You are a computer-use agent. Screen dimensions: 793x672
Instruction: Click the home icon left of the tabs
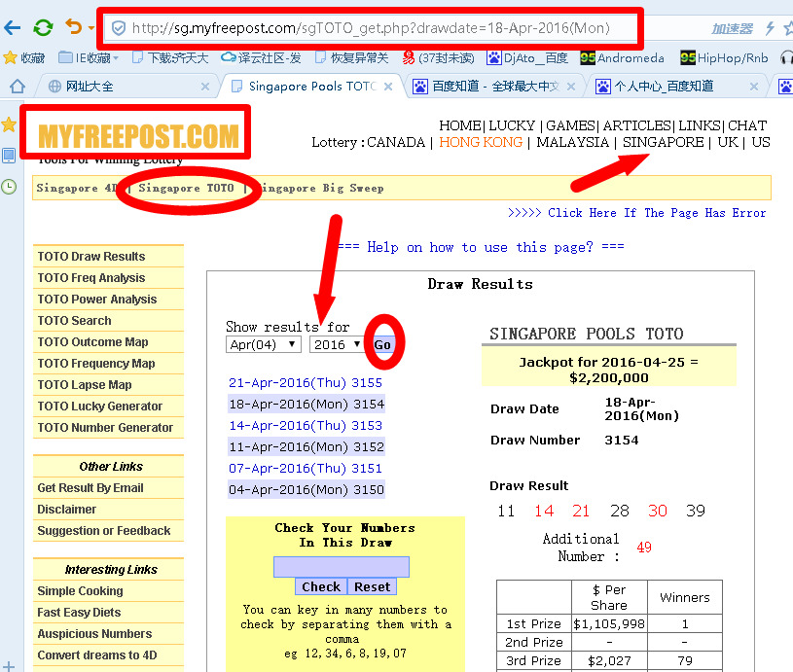(x=18, y=87)
